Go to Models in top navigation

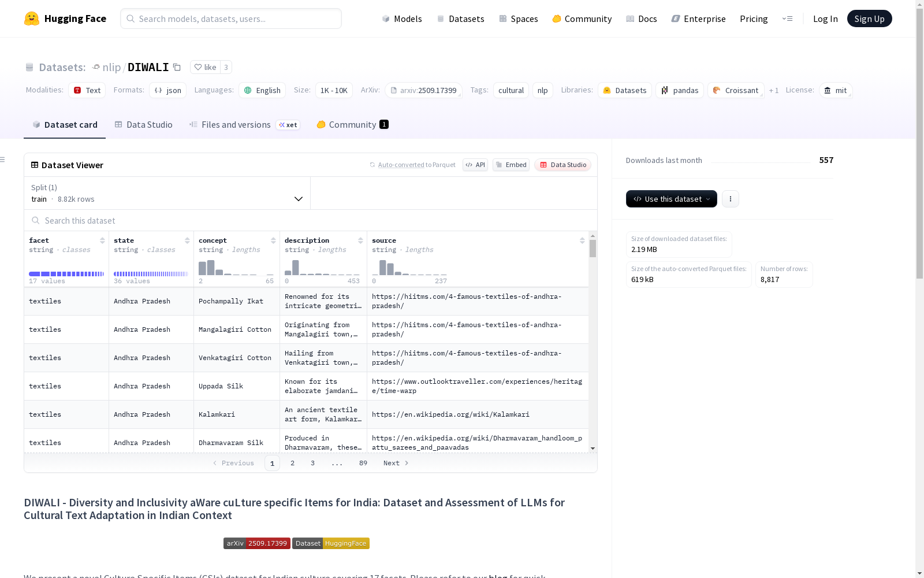point(402,18)
